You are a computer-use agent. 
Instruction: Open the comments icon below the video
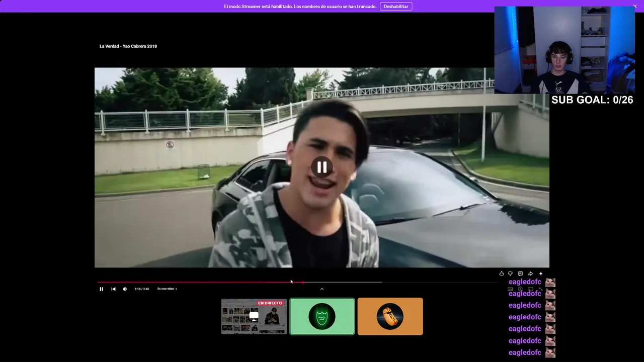pos(520,274)
